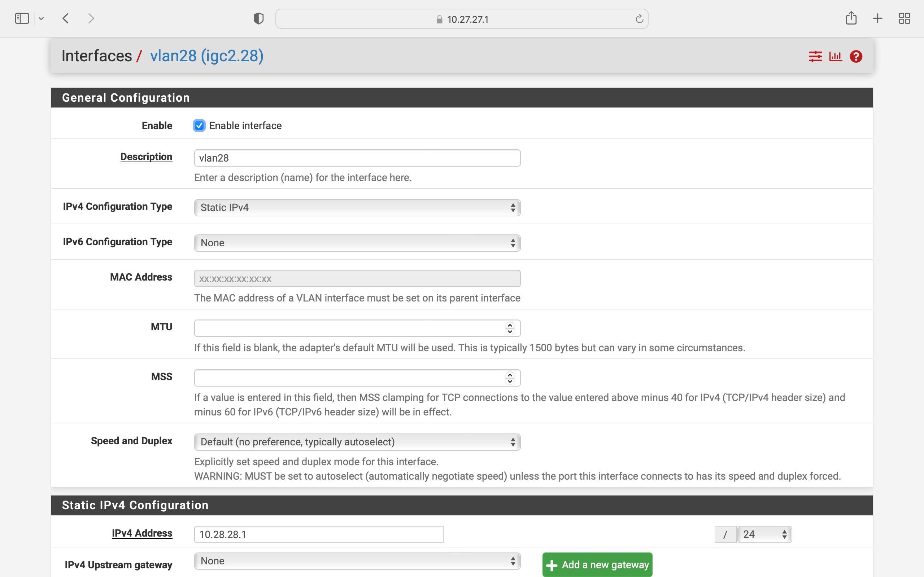Show the Safari tab overview grid
924x577 pixels.
(904, 18)
